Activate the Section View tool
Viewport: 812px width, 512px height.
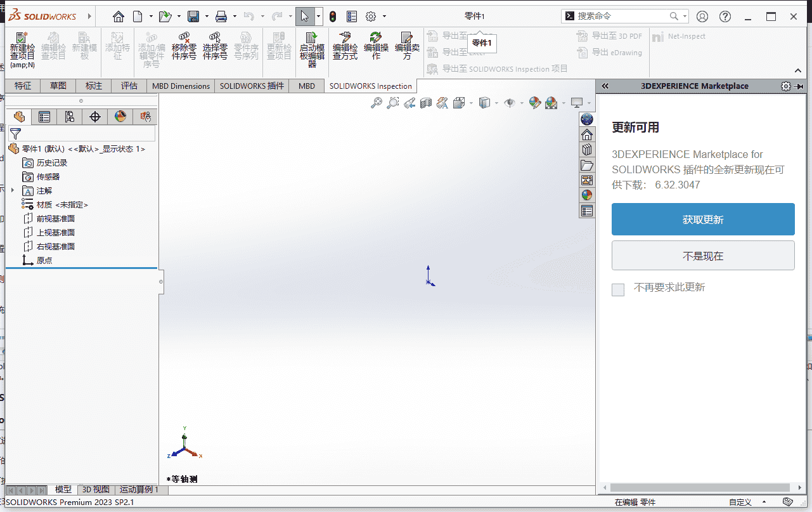tap(425, 102)
